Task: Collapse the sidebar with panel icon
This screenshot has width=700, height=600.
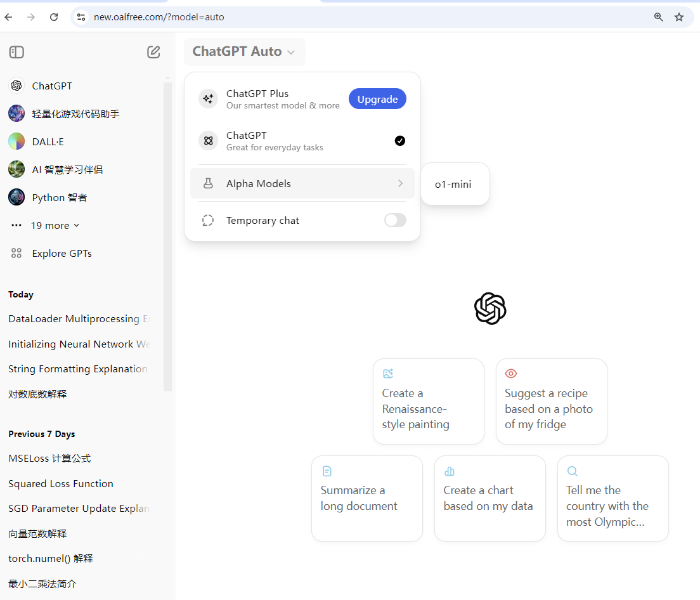Action: point(16,52)
